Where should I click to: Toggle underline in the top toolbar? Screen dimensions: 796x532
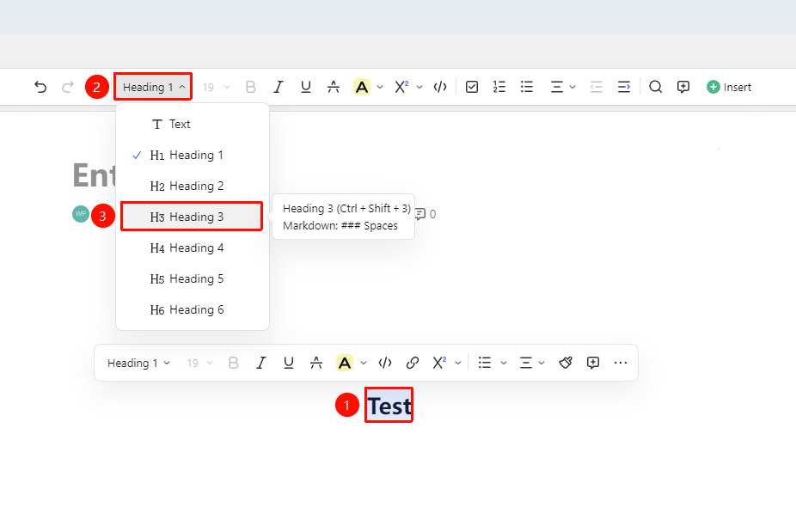tap(306, 88)
